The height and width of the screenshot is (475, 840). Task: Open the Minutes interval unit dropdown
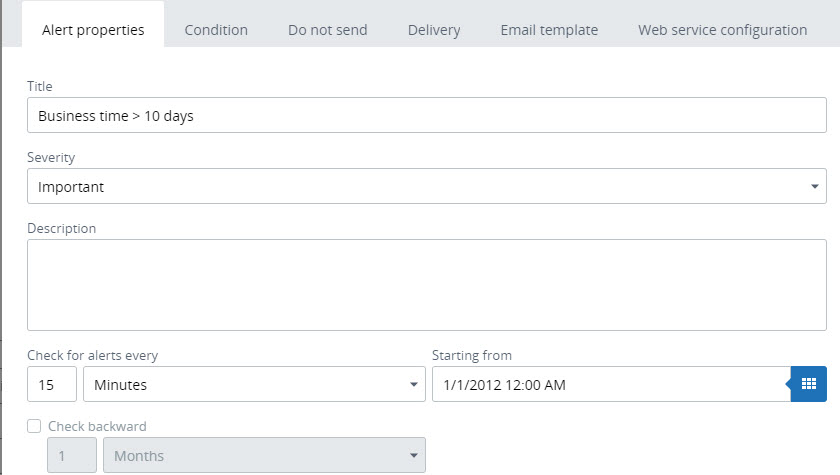click(254, 384)
